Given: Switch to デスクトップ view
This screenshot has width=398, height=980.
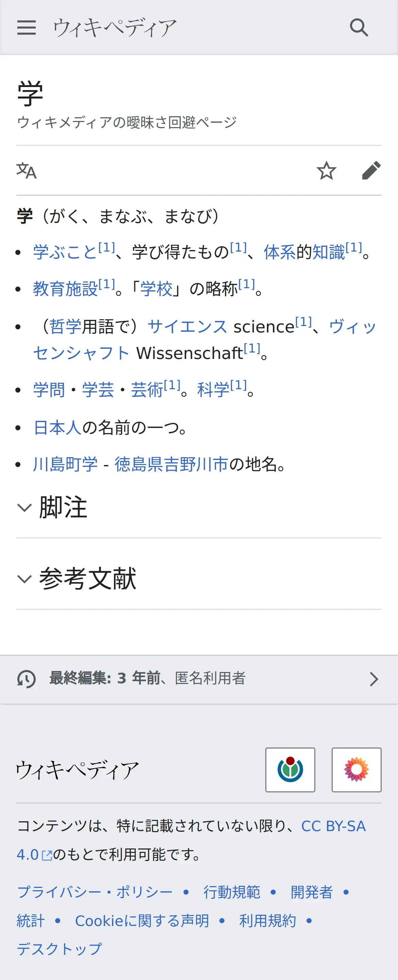Looking at the screenshot, I should click(60, 949).
